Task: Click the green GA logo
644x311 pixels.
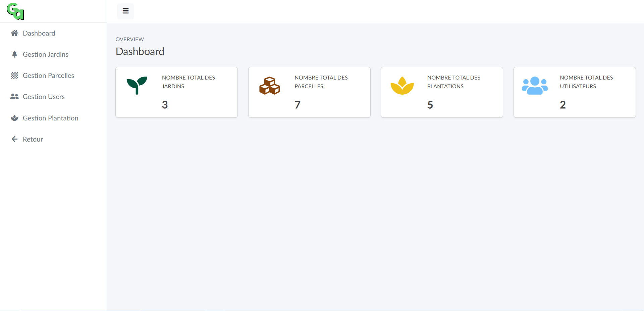Action: 15,11
